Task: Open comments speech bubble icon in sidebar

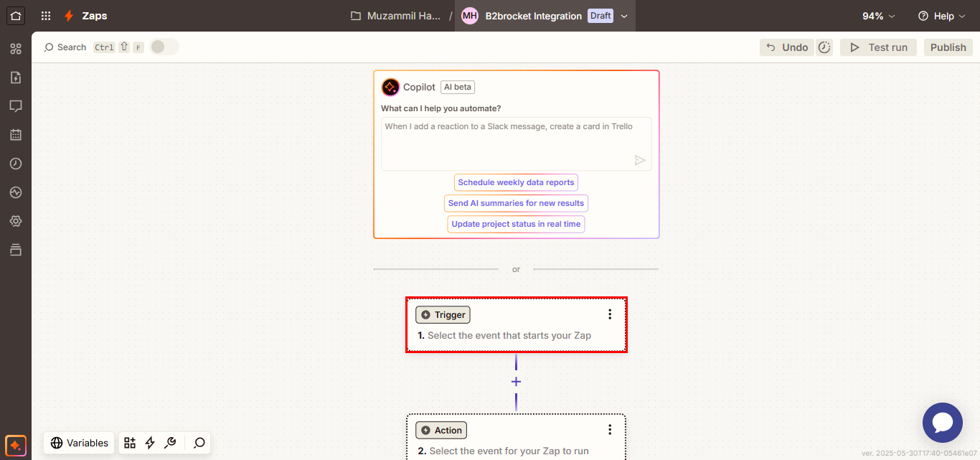Action: pos(16,106)
